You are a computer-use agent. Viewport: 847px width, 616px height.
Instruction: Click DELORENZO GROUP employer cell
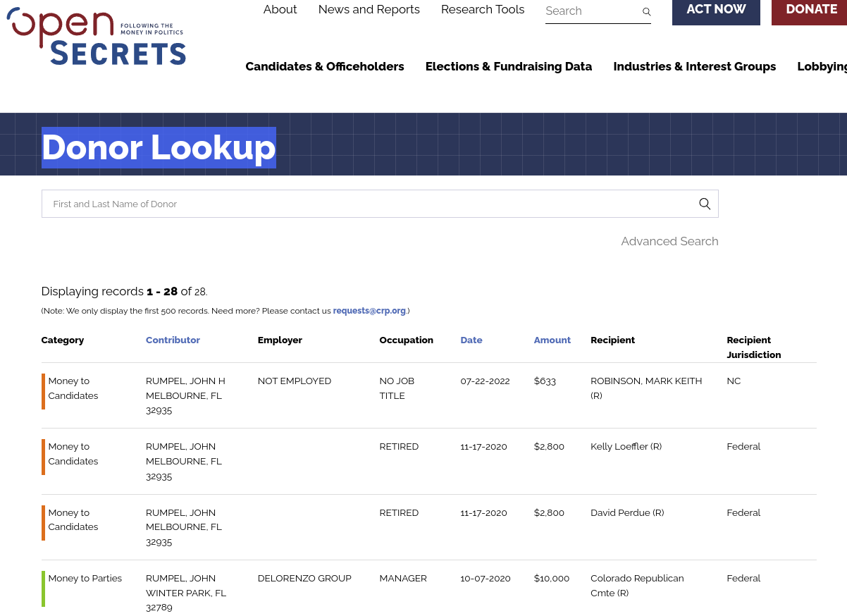pyautogui.click(x=304, y=578)
